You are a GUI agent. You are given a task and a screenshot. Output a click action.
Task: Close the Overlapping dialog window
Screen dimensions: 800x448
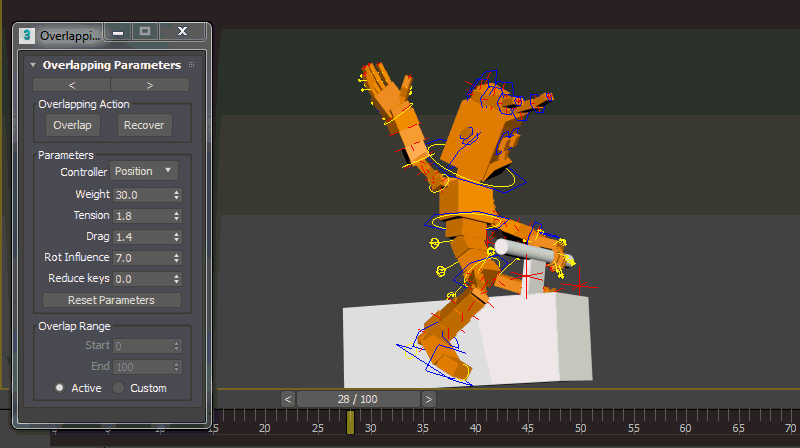coord(182,33)
